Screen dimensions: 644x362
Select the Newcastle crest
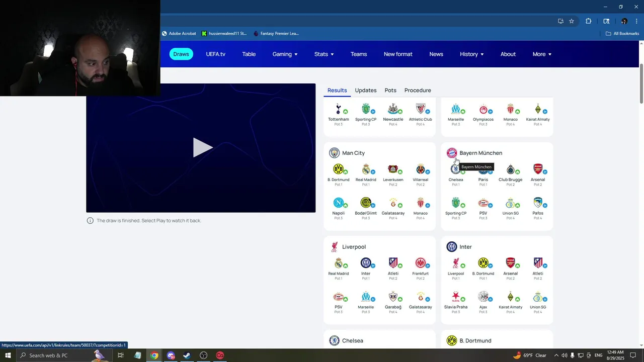click(x=393, y=109)
